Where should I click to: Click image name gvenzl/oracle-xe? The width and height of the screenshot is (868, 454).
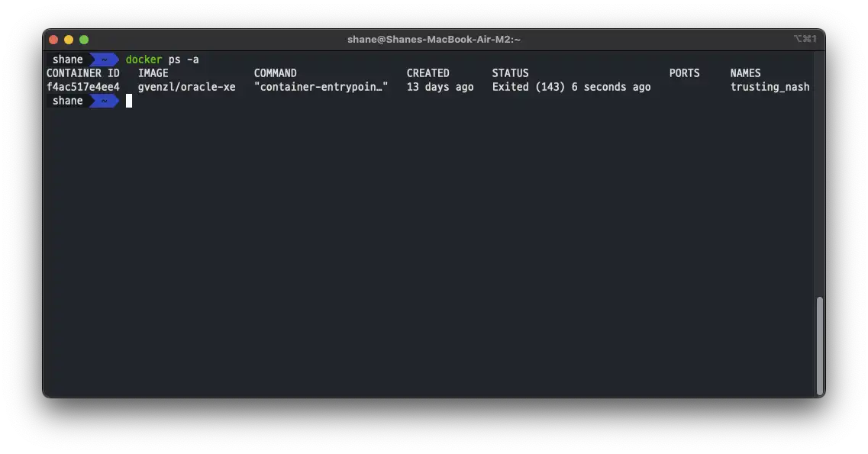[x=186, y=87]
